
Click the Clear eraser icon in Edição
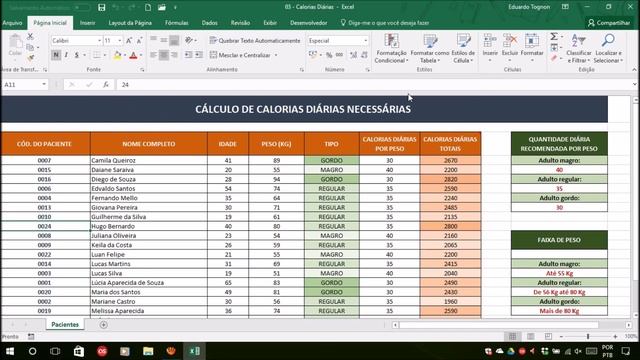click(x=554, y=58)
